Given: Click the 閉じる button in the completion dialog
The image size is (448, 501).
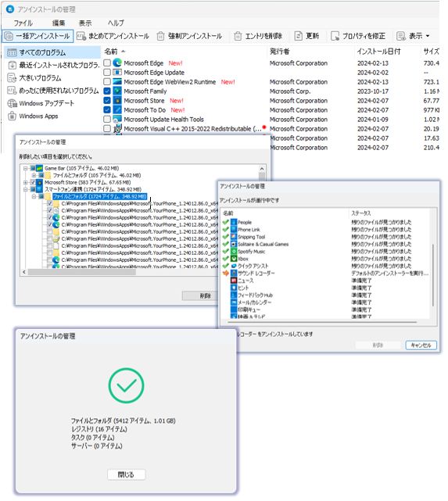Looking at the screenshot, I should (x=126, y=474).
